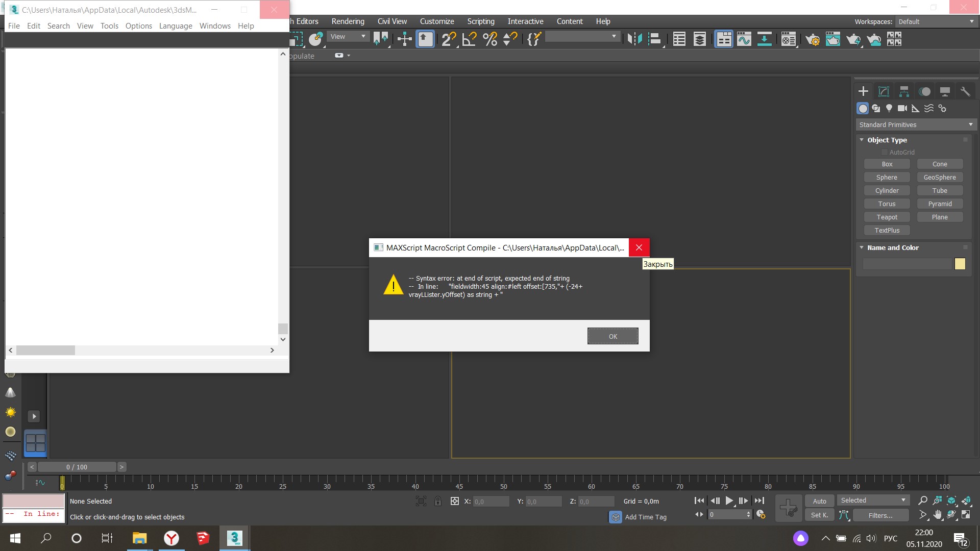The image size is (980, 551).
Task: Open Edit Named Selection Sets
Action: pyautogui.click(x=533, y=39)
